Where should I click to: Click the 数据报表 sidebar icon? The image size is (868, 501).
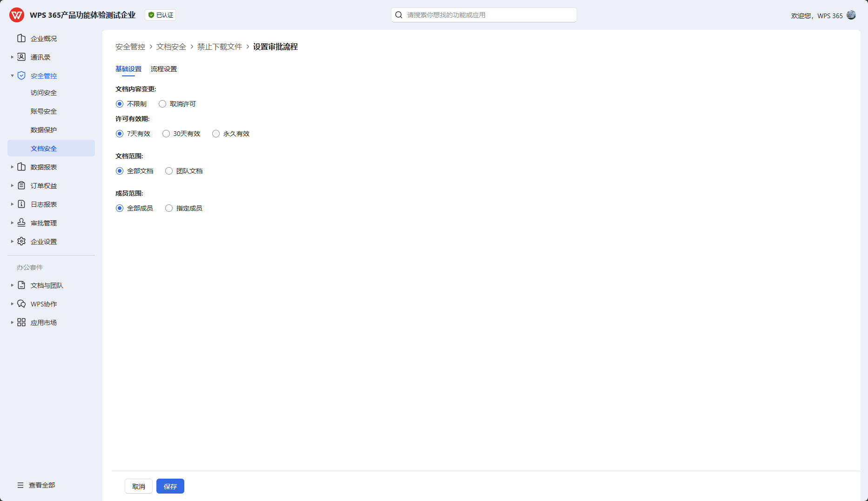[x=21, y=167]
